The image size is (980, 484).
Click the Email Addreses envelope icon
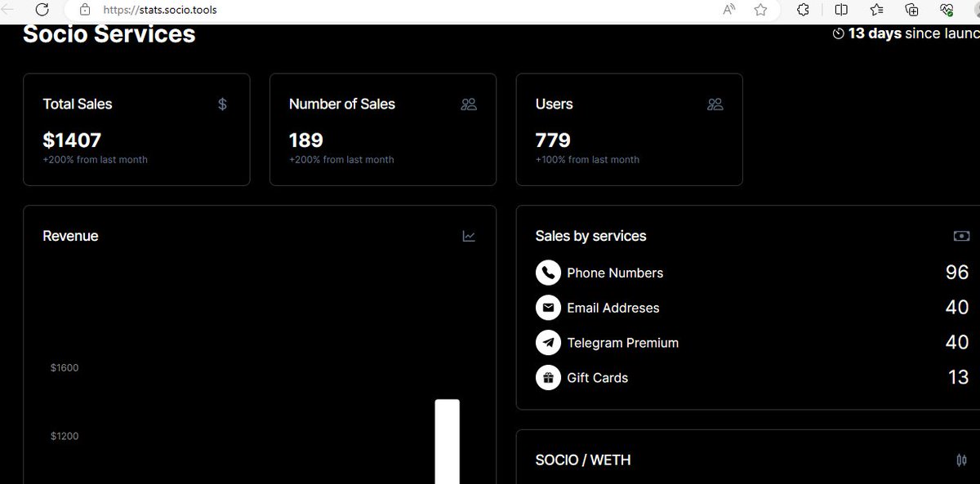coord(548,308)
